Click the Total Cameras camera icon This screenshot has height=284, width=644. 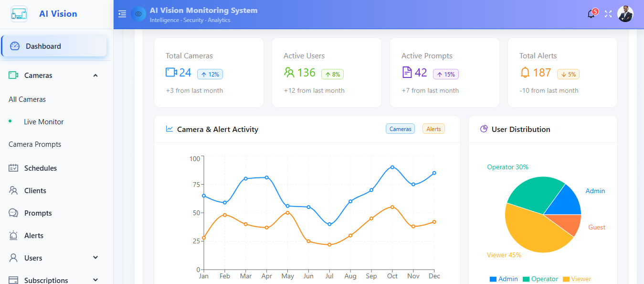[171, 73]
